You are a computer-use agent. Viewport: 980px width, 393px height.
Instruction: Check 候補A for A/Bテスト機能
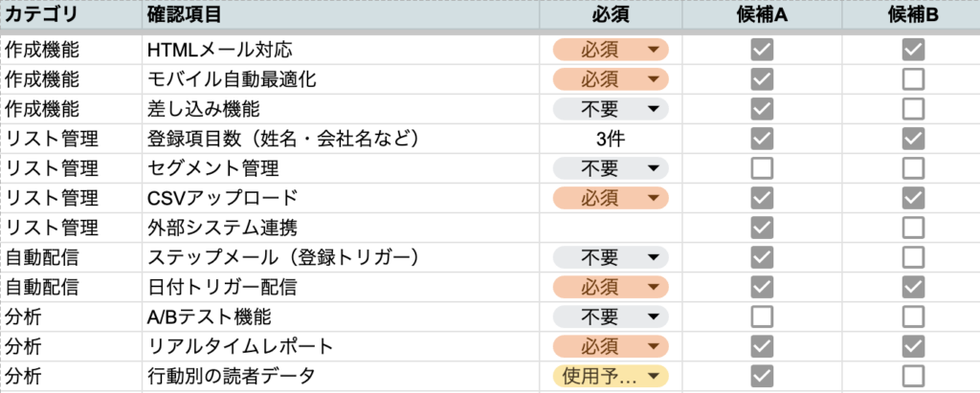pyautogui.click(x=762, y=317)
